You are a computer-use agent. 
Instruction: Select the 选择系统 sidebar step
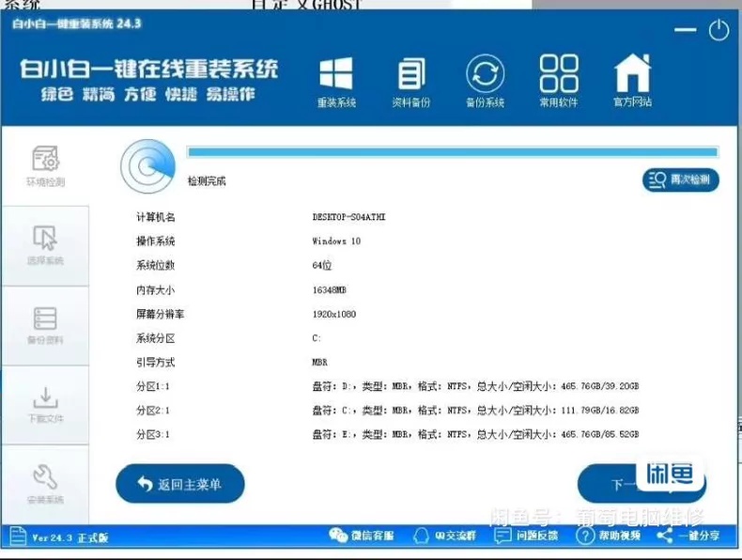[x=45, y=245]
